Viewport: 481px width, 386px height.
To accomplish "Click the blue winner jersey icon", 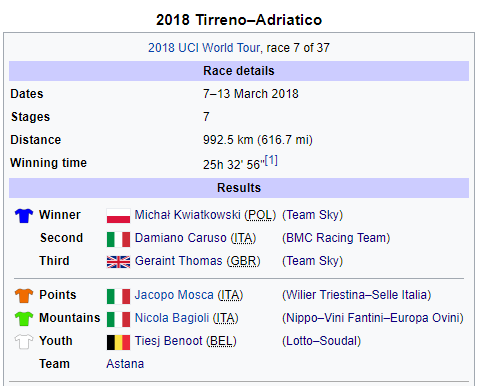I will coord(24,216).
